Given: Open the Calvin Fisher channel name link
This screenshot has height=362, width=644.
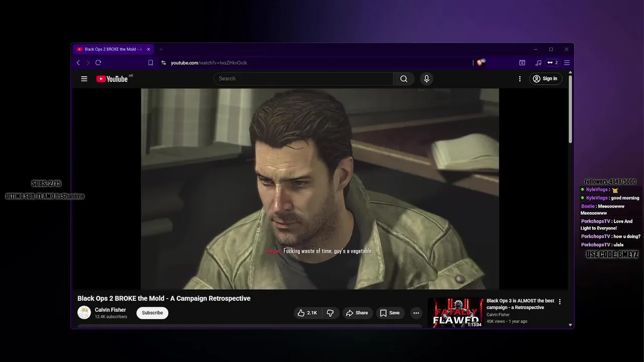Looking at the screenshot, I should (x=110, y=310).
